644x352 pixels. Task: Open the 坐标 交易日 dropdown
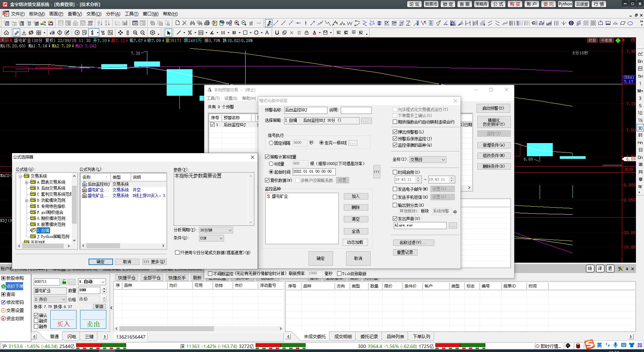pyautogui.click(x=428, y=160)
